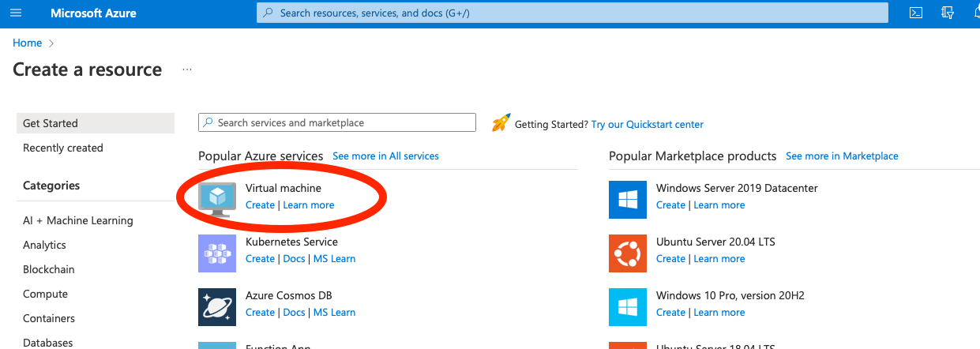Click the Virtual machine title text

coord(283,188)
